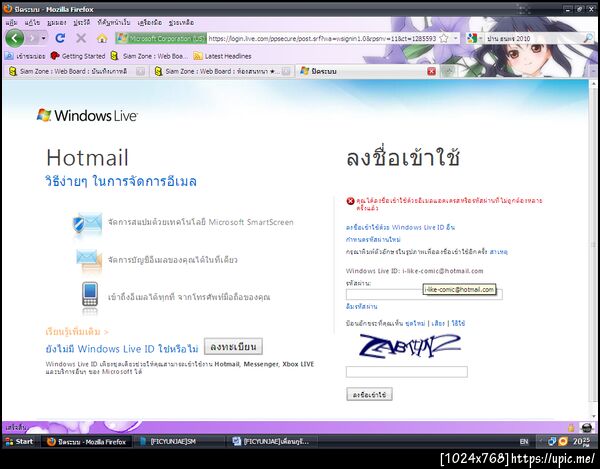Click the audio captcha link
Image resolution: width=600 pixels, height=469 pixels.
(x=438, y=323)
